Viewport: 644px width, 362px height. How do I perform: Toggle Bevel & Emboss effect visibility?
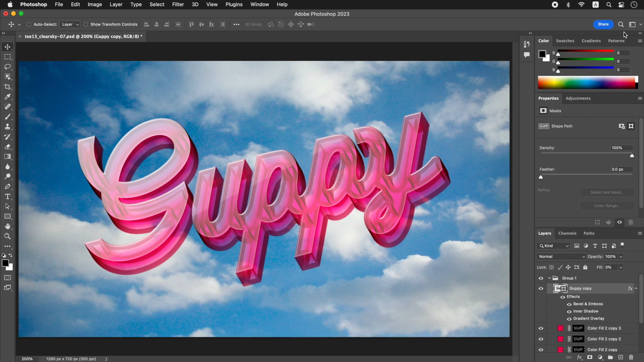[x=569, y=304]
